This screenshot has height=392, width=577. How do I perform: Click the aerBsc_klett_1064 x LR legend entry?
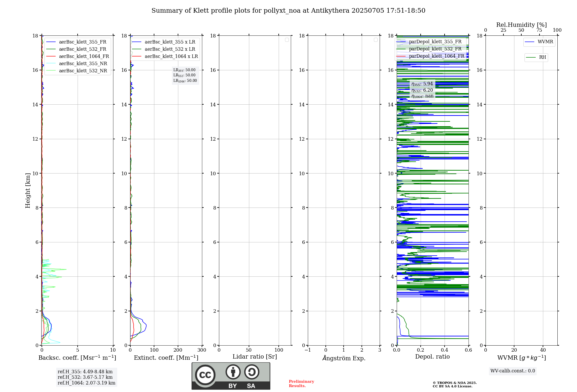coord(171,56)
